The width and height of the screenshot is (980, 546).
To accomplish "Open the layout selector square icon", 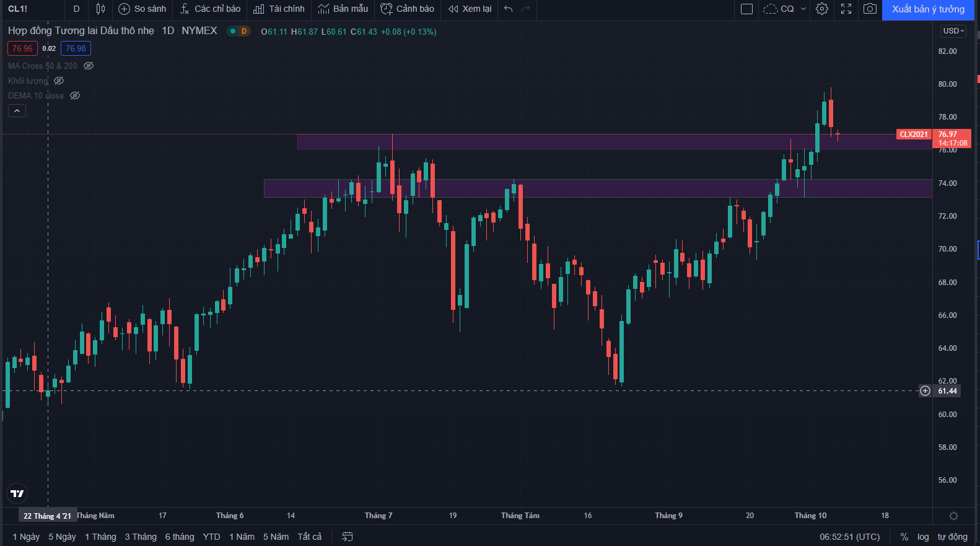I will click(746, 9).
